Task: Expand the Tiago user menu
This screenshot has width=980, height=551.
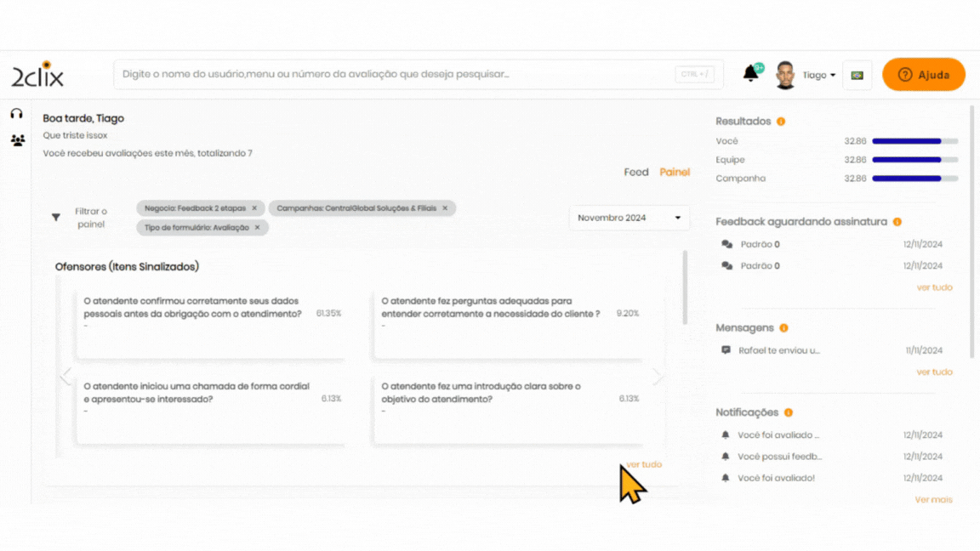Action: coord(818,75)
